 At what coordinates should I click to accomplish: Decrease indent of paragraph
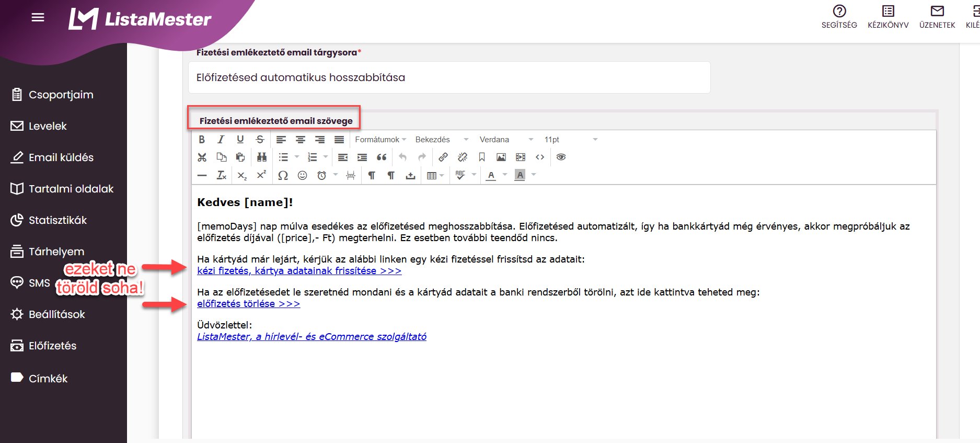(343, 157)
